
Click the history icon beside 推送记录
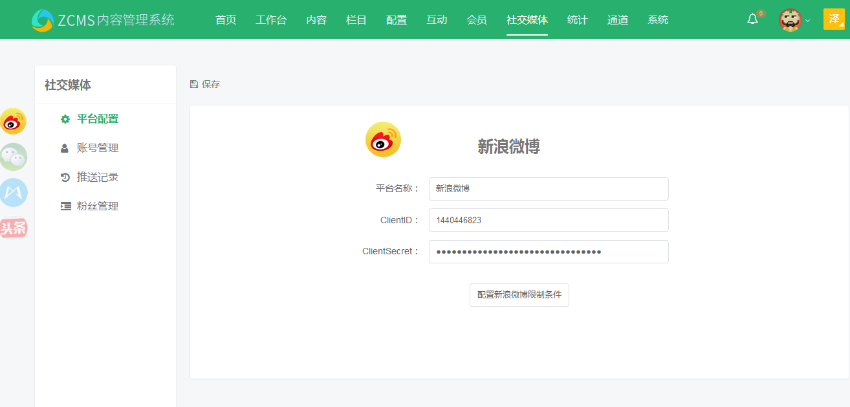pos(66,177)
